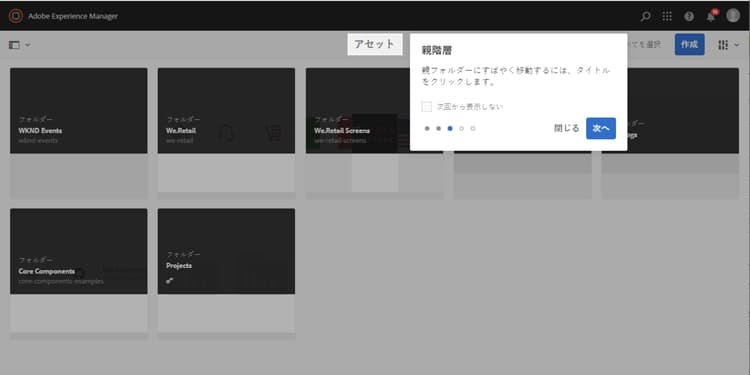Click 閉じる in the tour popup
Screen dimensions: 750x375
pos(566,128)
